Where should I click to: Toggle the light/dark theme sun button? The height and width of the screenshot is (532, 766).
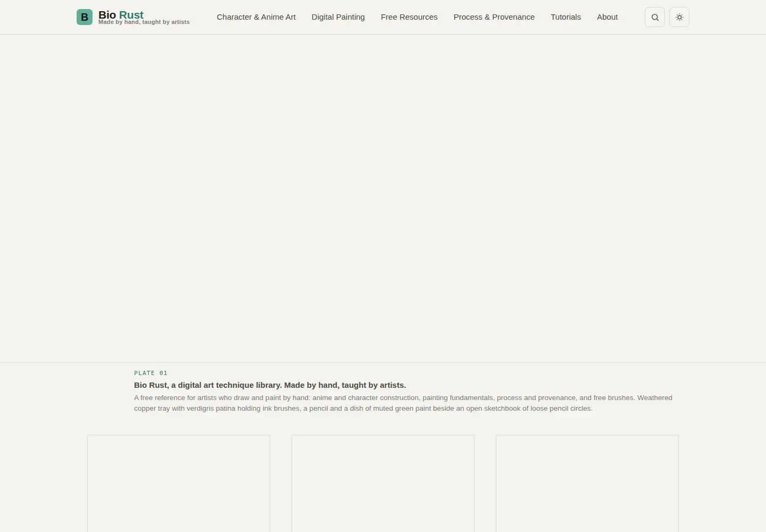[x=679, y=17]
